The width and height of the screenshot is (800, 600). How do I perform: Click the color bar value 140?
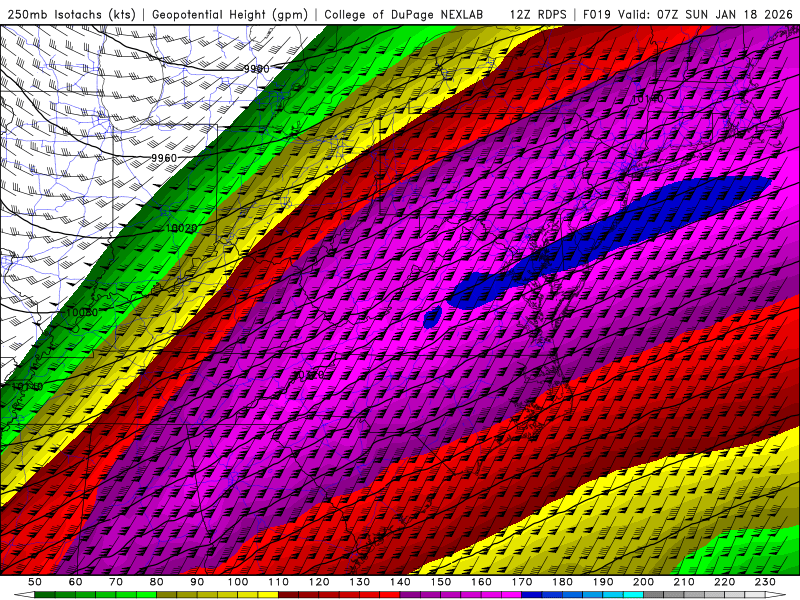[x=400, y=582]
